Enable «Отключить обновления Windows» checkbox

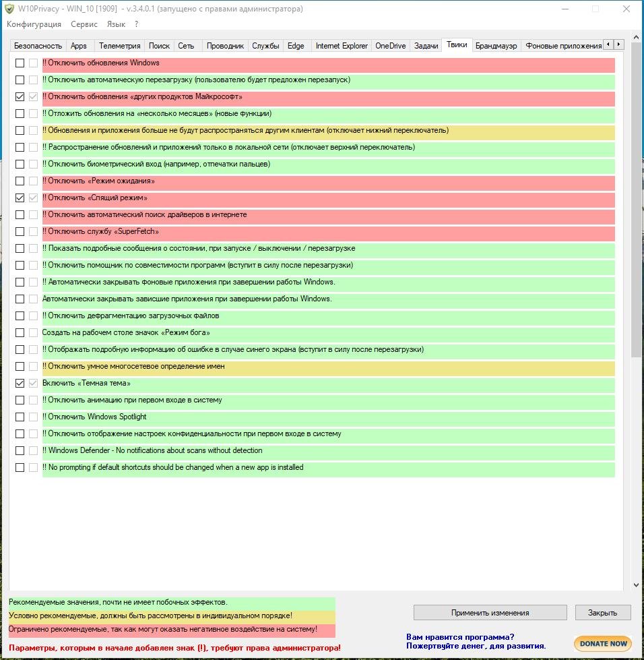coord(20,63)
